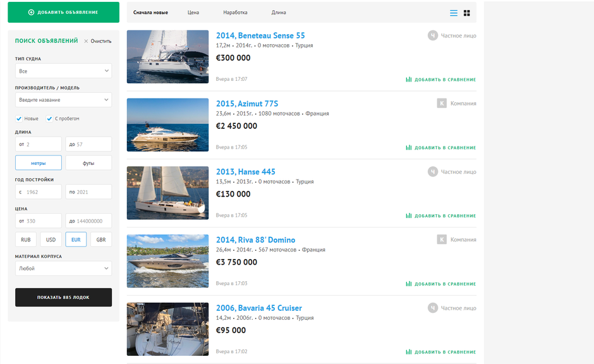594x364 pixels.
Task: Switch to list view layout icon
Action: (454, 13)
